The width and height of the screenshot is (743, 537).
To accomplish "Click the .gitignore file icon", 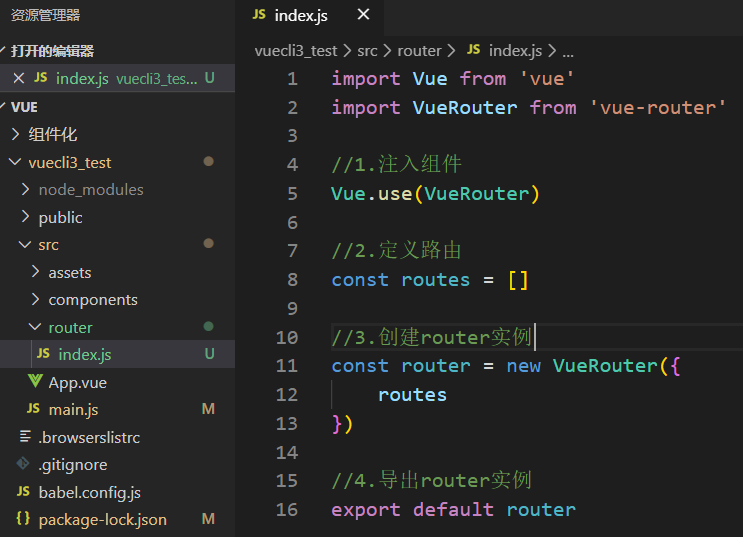I will (23, 464).
